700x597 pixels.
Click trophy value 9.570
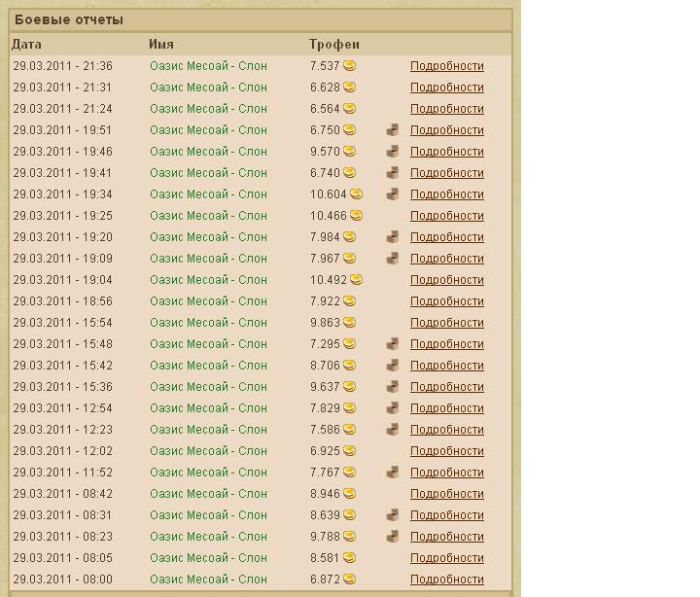click(x=325, y=152)
